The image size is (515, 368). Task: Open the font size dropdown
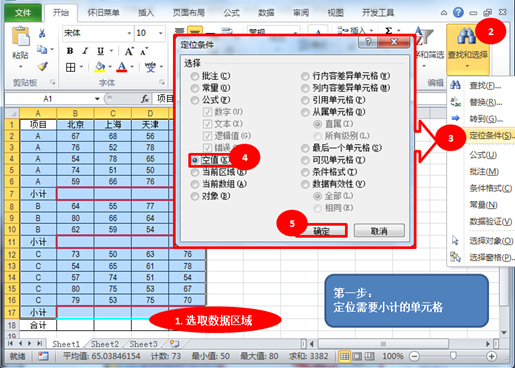[x=161, y=33]
